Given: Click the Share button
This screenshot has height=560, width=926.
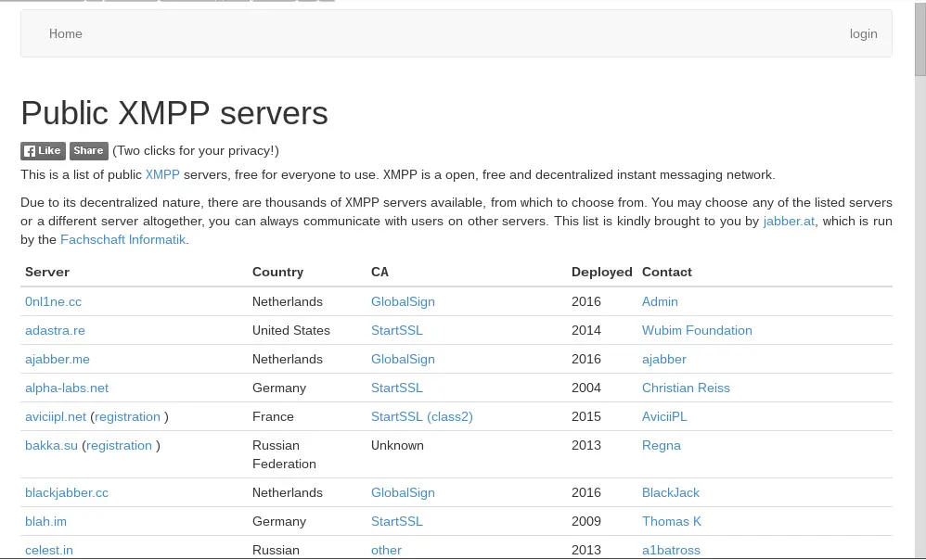Looking at the screenshot, I should click(x=88, y=150).
